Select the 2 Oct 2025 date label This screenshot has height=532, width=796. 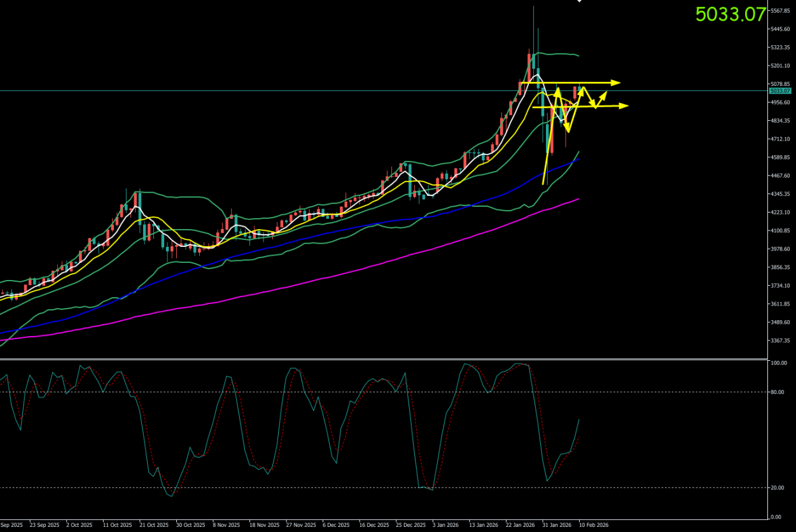(x=80, y=526)
